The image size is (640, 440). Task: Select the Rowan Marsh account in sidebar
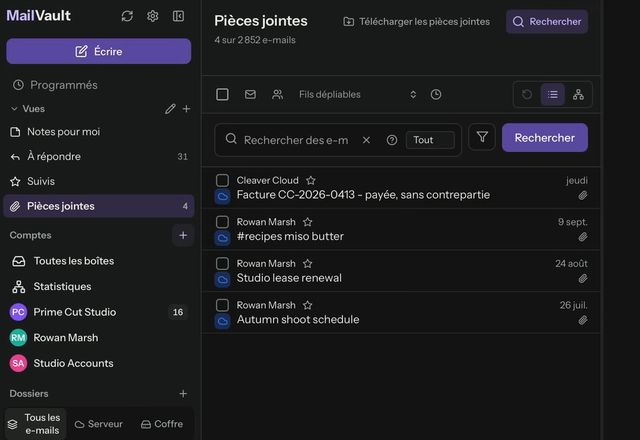pyautogui.click(x=98, y=338)
